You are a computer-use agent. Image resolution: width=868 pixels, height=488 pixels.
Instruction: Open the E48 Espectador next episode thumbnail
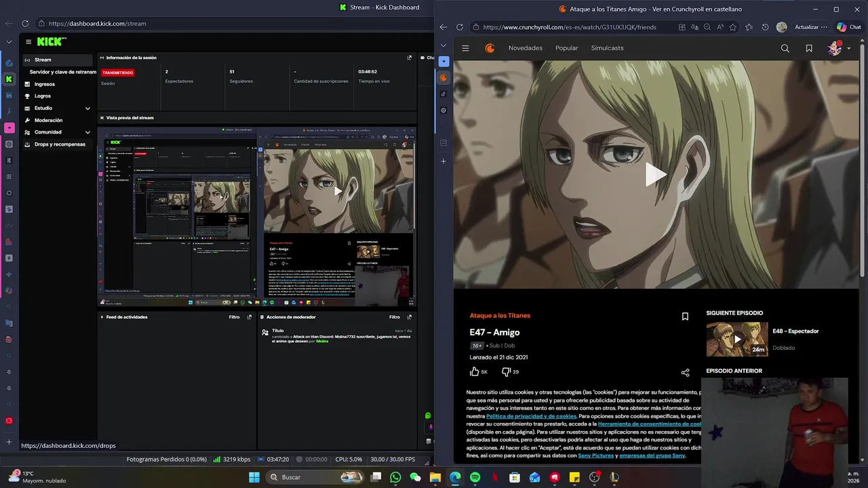(x=737, y=340)
